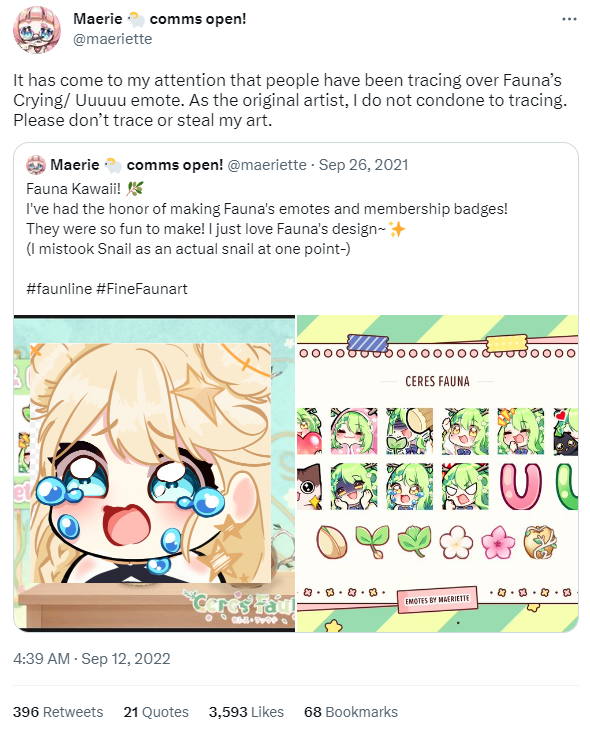This screenshot has height=738, width=590.
Task: Open the small avatar in the quoted tweet
Action: (x=36, y=165)
